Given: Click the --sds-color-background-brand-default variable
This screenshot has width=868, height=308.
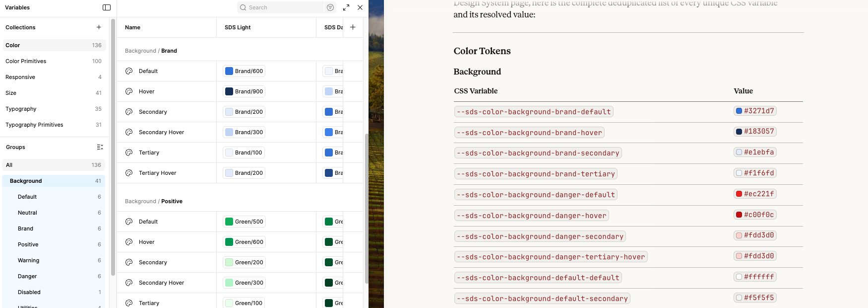Looking at the screenshot, I should 534,112.
